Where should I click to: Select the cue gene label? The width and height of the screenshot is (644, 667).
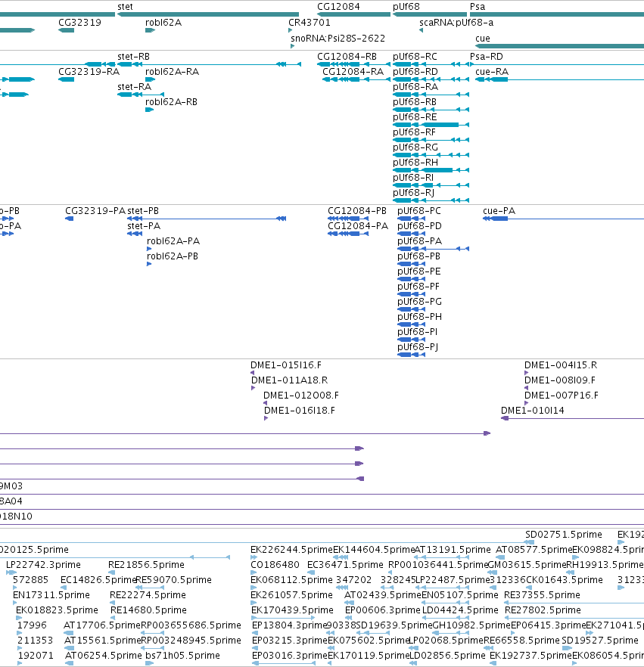coord(483,39)
